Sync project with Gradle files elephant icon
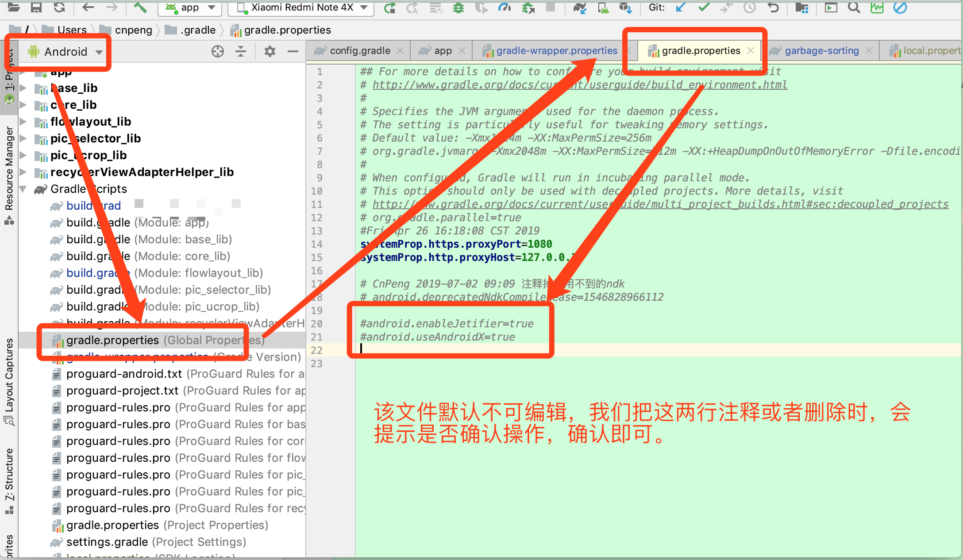 coord(579,8)
